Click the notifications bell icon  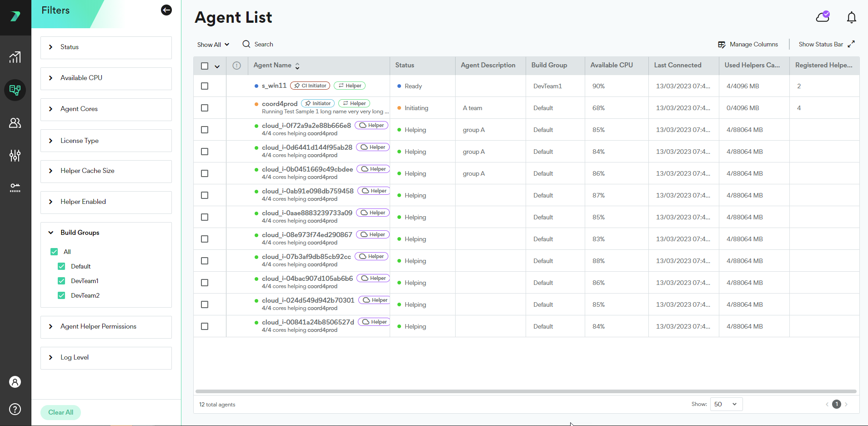[851, 17]
